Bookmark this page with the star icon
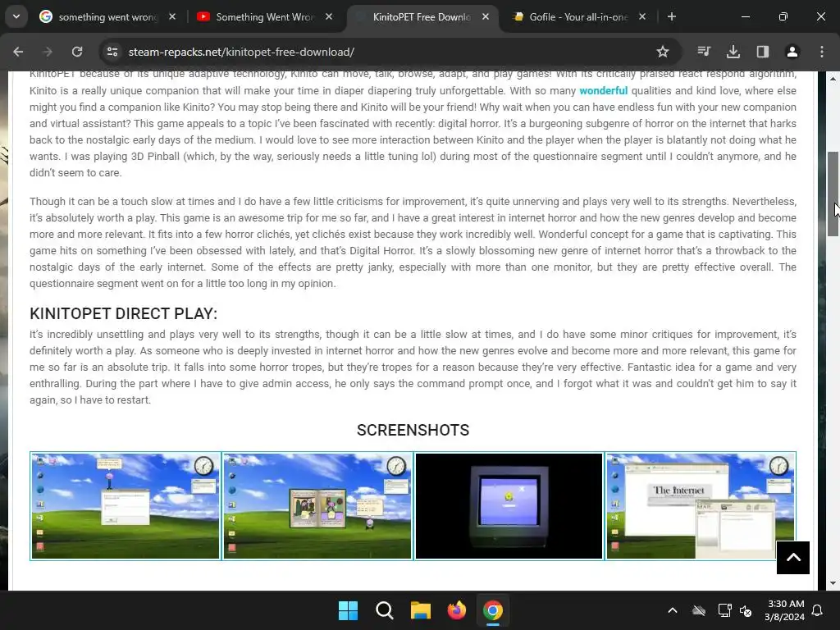 click(x=663, y=52)
